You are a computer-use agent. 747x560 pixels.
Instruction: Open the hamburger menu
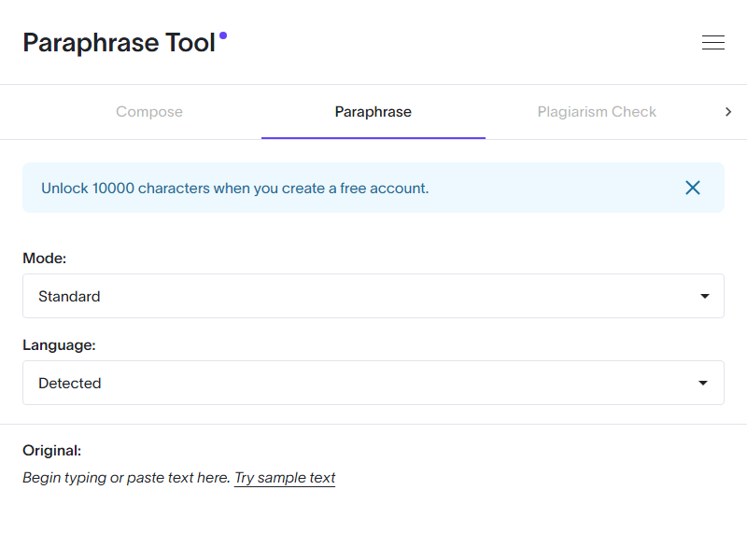[x=713, y=42]
